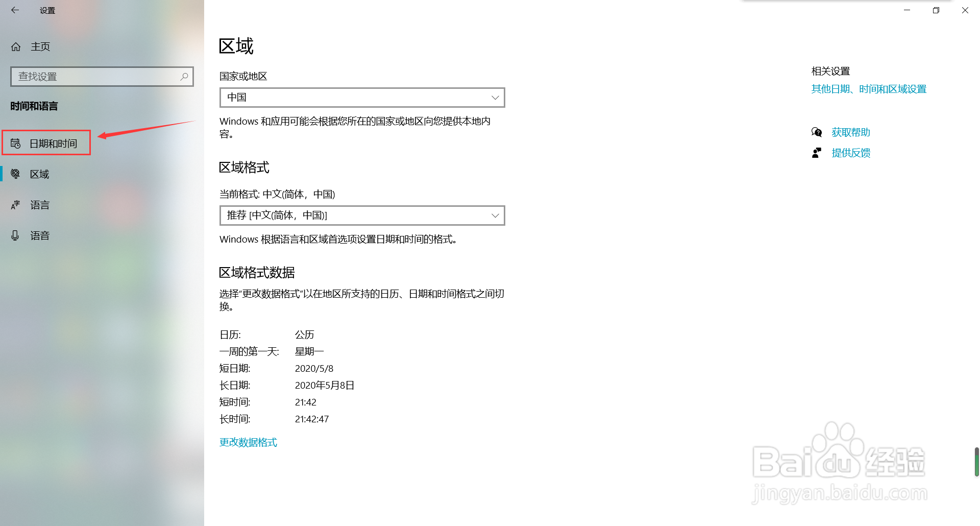Viewport: 980px width, 526px height.
Task: Open 其他日期、时间和区域设置 link
Action: [x=869, y=89]
